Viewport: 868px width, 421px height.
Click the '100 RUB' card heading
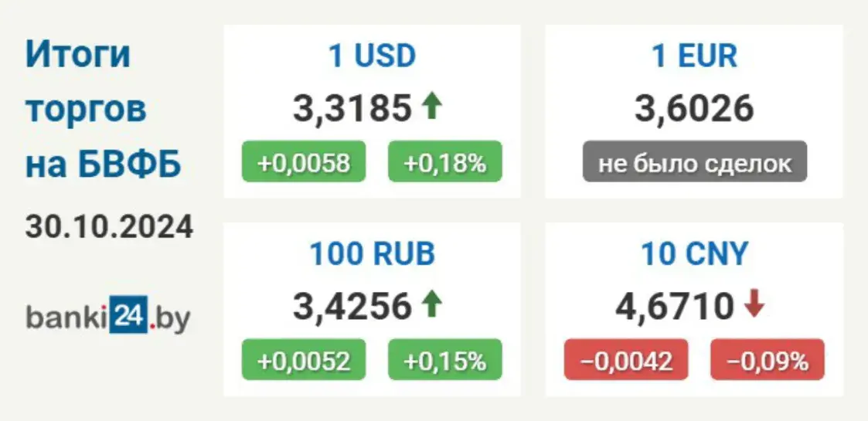click(x=372, y=254)
